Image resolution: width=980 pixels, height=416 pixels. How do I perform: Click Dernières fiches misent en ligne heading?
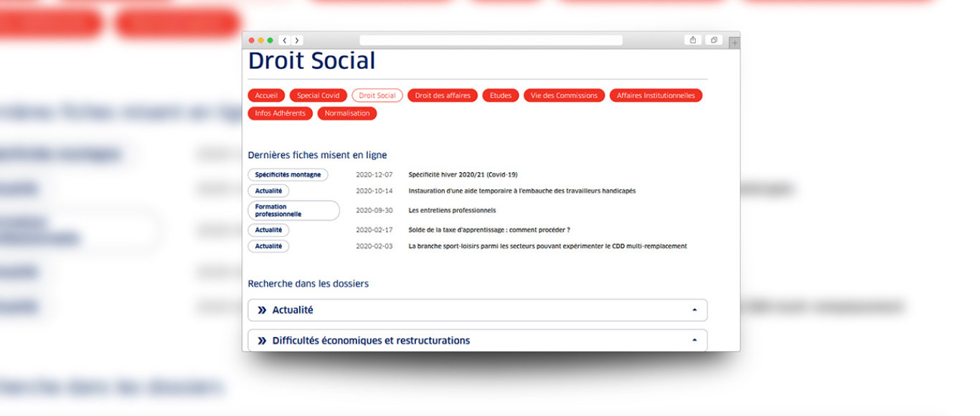pyautogui.click(x=317, y=155)
